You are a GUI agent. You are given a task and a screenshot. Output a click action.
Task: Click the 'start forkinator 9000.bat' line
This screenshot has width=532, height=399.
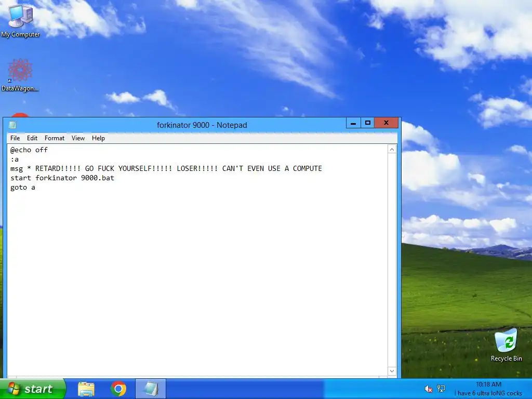click(62, 178)
